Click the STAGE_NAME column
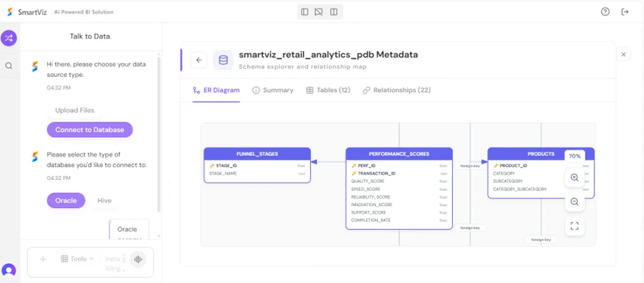 click(257, 174)
